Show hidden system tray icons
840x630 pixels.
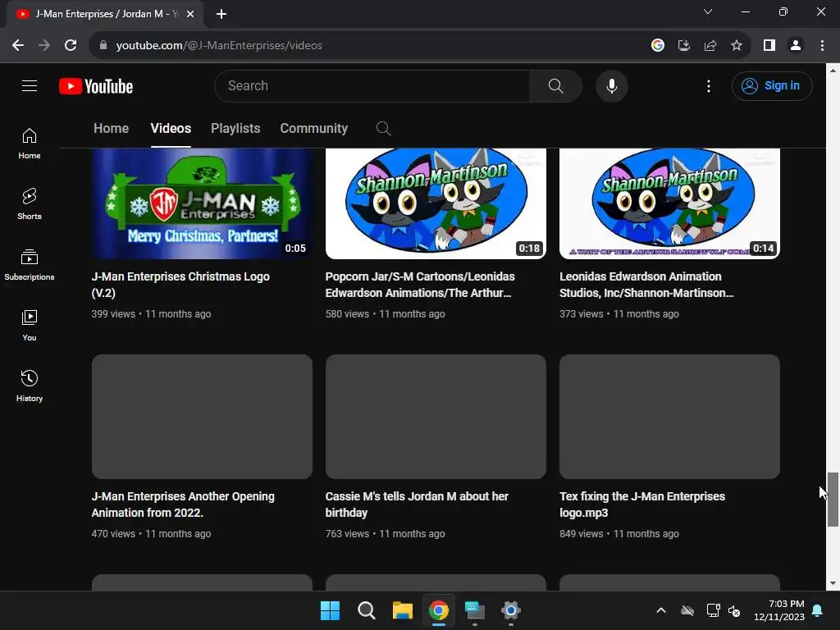point(661,610)
